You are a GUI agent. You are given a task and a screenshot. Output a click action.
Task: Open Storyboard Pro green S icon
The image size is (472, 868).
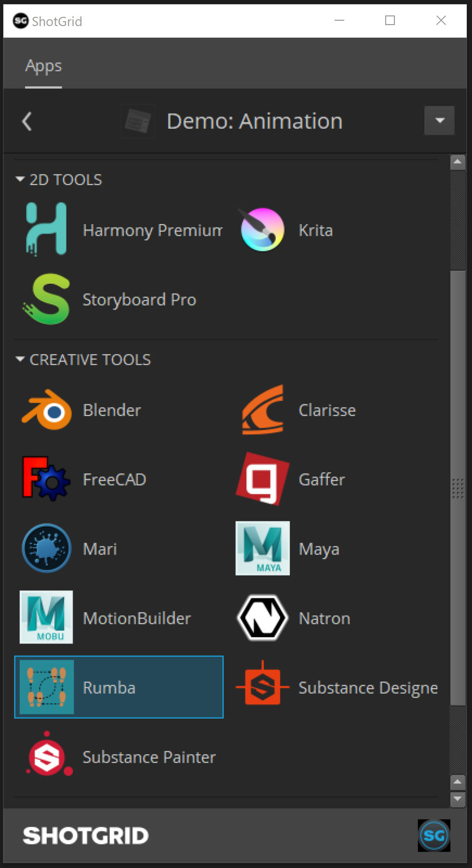pyautogui.click(x=46, y=299)
